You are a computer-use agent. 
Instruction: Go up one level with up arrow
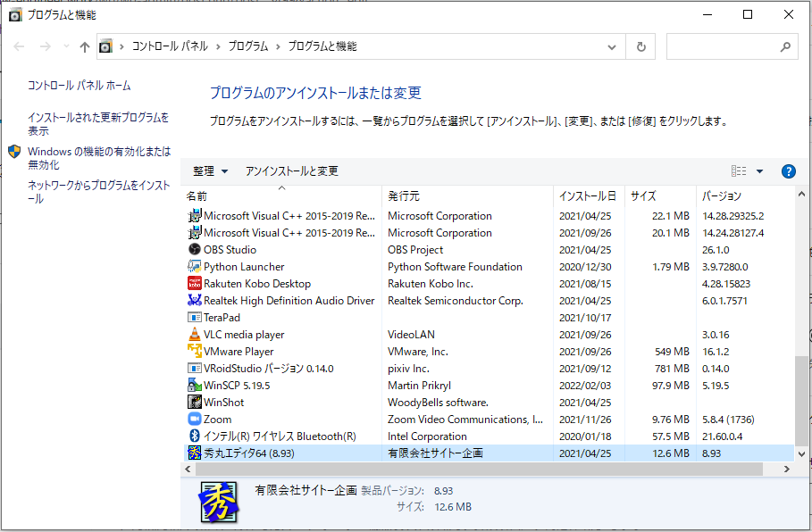pos(84,46)
